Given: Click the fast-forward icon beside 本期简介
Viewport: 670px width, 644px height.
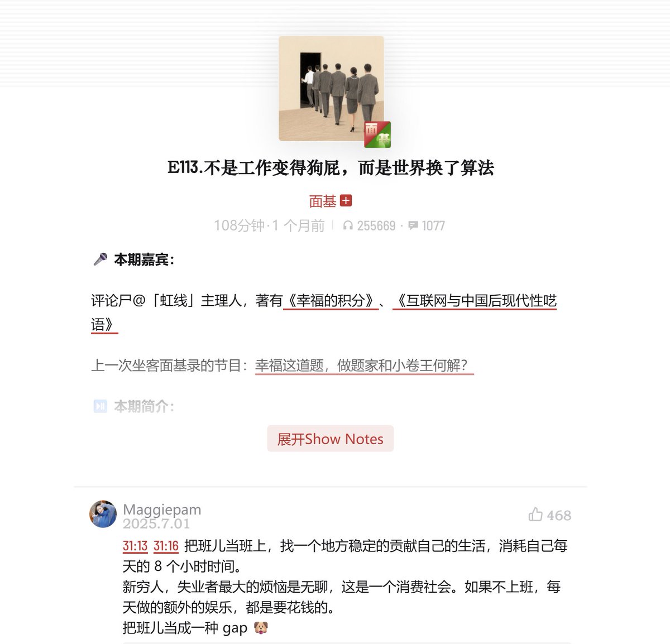Looking at the screenshot, I should [x=100, y=406].
